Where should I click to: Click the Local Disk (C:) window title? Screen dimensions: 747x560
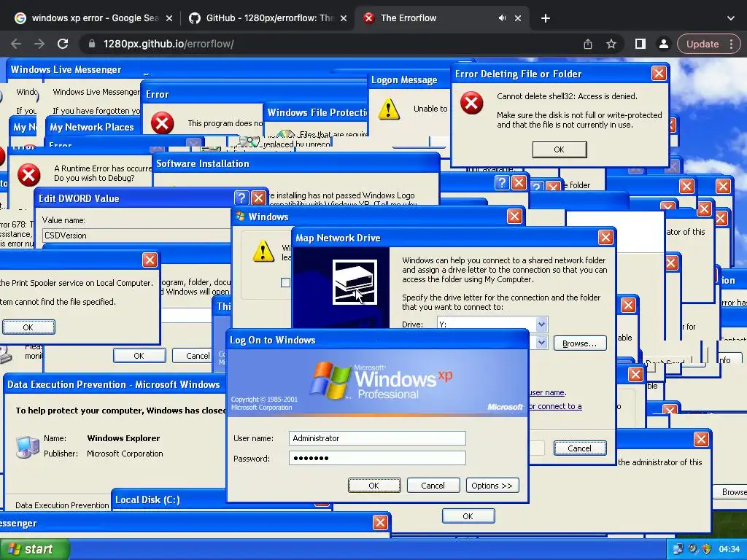tap(147, 499)
